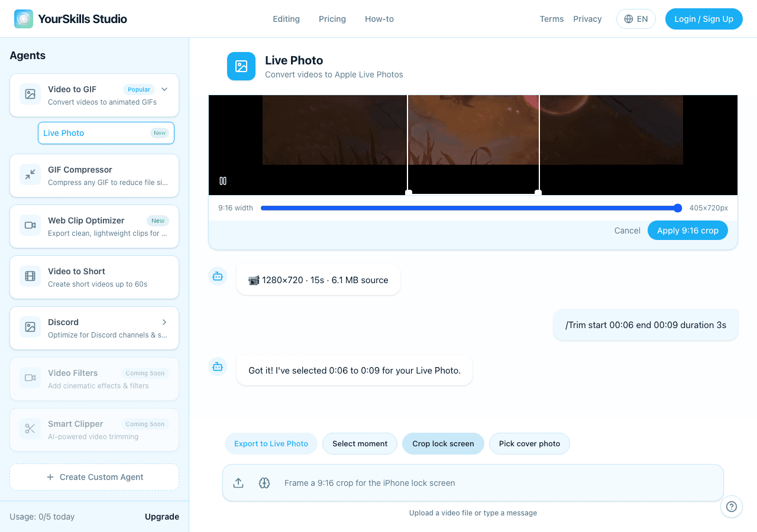The width and height of the screenshot is (757, 532).
Task: Click the Usage: 0/5 today text
Action: [42, 517]
